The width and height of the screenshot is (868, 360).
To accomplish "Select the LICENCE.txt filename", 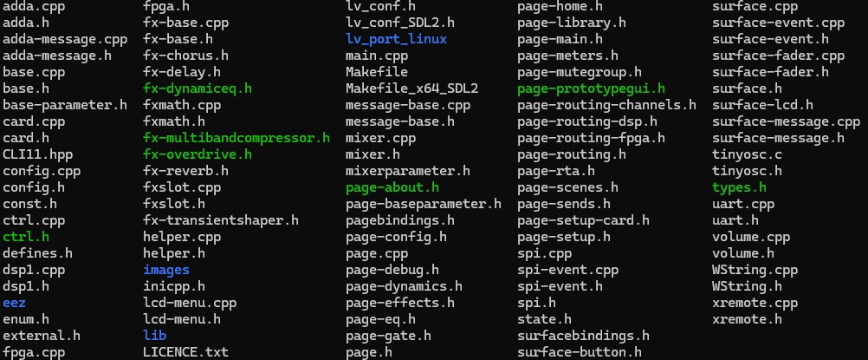I will 185,352.
